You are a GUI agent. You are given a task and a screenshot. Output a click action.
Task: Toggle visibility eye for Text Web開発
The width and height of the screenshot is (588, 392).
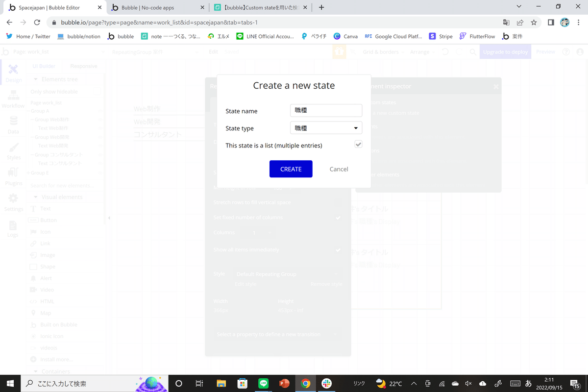(100, 146)
